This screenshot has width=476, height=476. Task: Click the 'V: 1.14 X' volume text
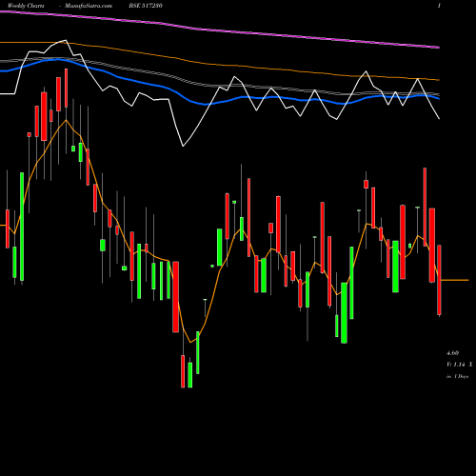459,365
